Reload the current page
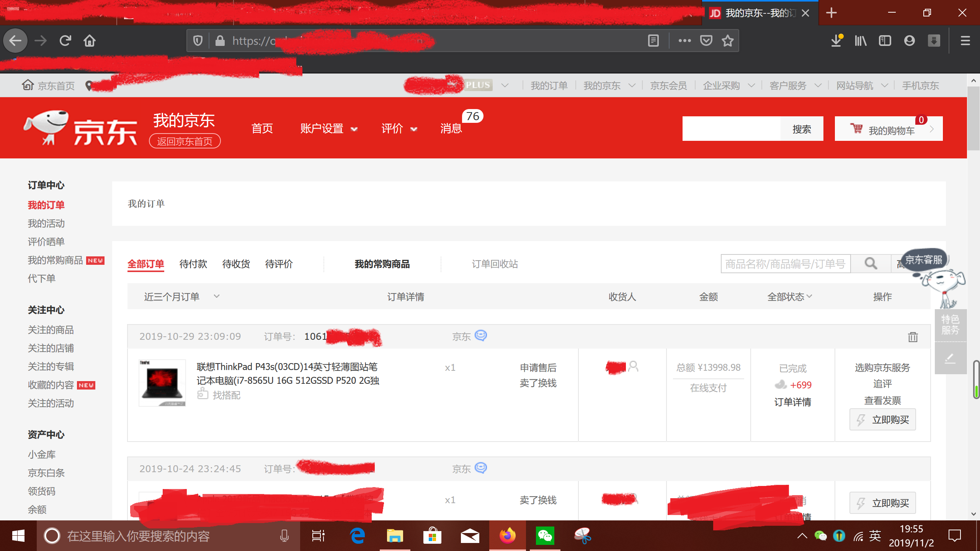 (x=65, y=41)
